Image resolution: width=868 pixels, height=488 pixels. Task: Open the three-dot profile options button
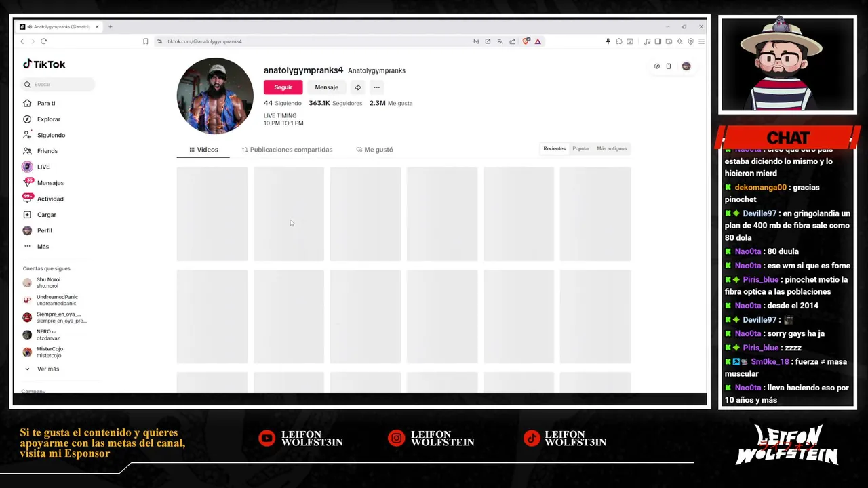click(376, 87)
